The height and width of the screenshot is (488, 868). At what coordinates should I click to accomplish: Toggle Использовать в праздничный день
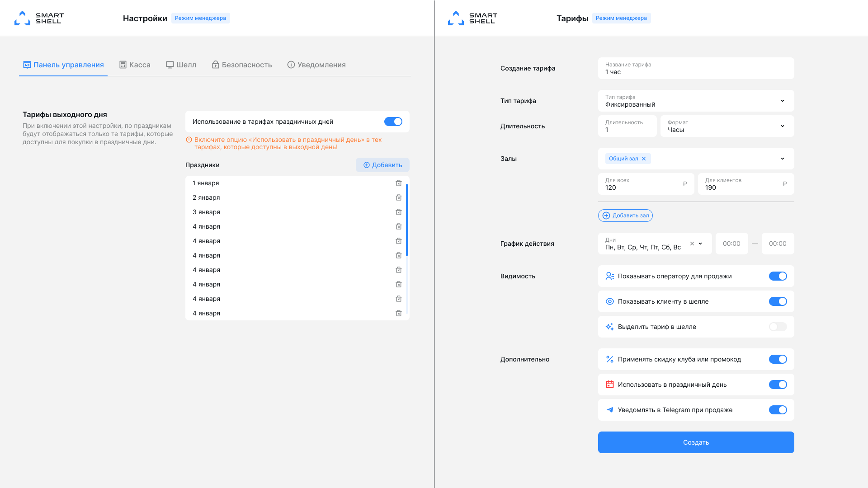(778, 385)
